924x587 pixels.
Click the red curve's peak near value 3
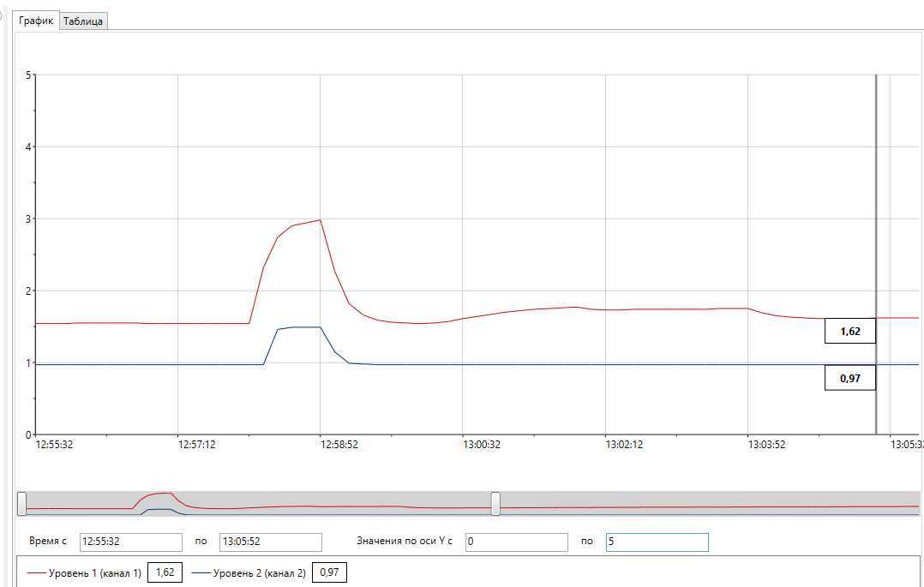click(319, 220)
